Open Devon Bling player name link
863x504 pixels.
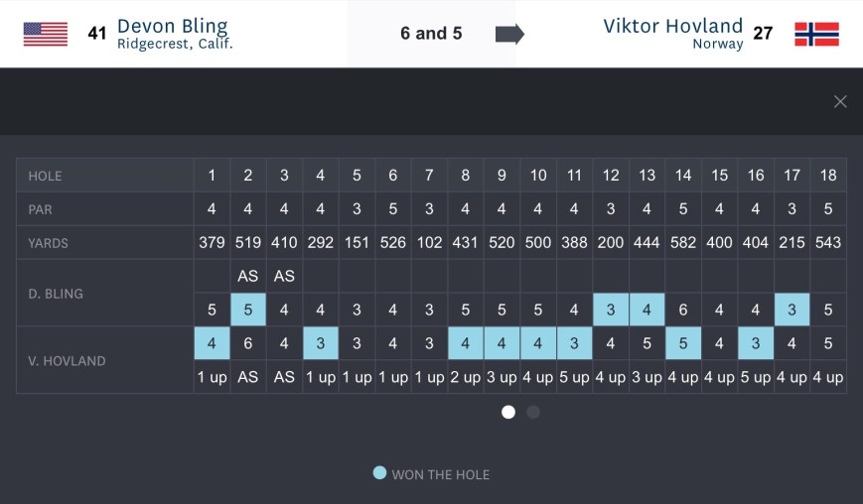coord(172,26)
